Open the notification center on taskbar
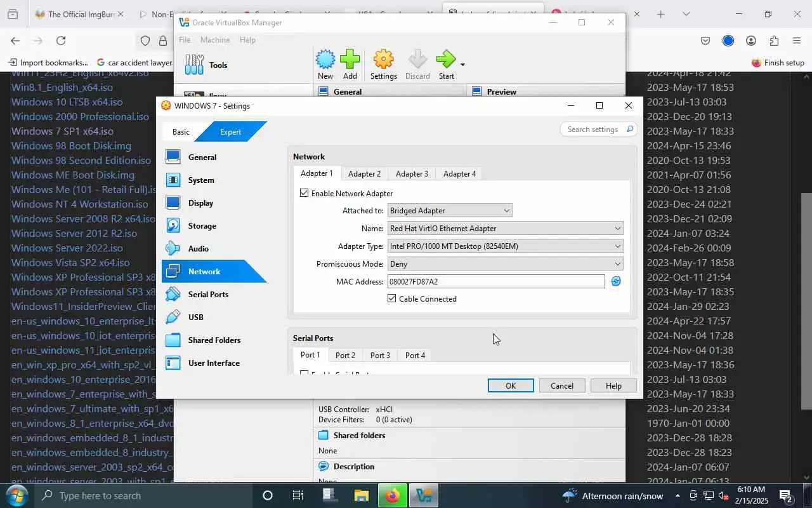 click(x=785, y=495)
